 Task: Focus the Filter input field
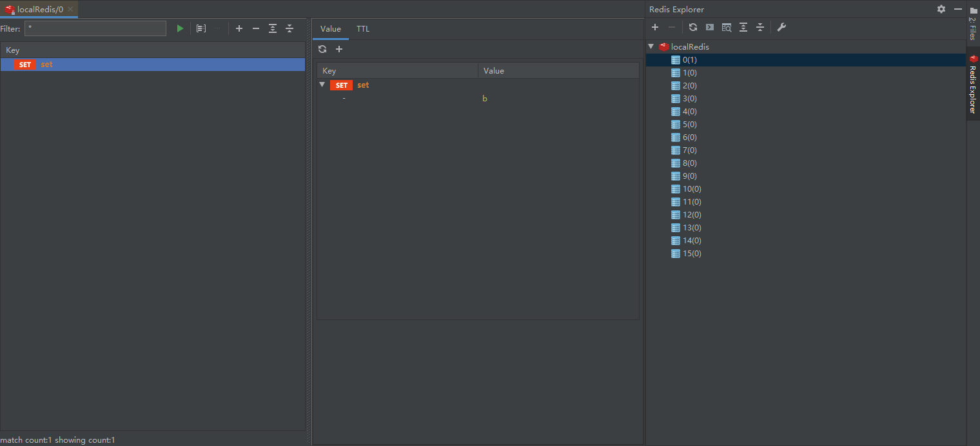click(x=95, y=28)
